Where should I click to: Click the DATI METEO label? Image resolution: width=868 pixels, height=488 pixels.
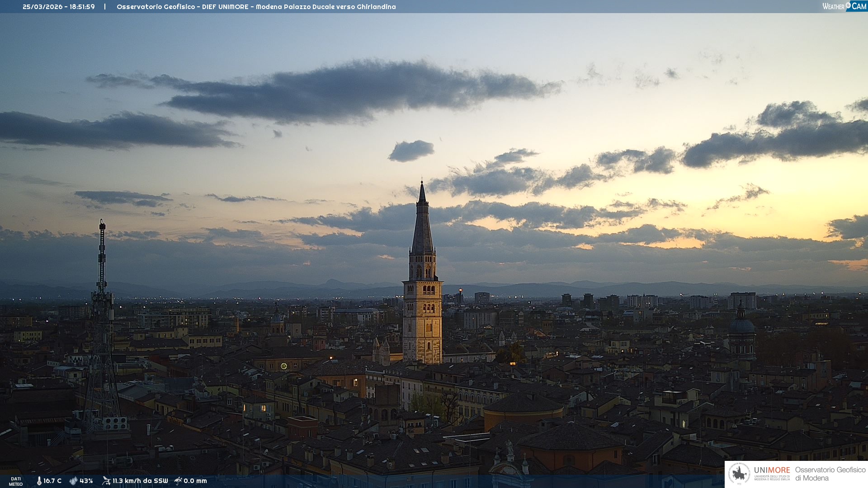pyautogui.click(x=16, y=481)
